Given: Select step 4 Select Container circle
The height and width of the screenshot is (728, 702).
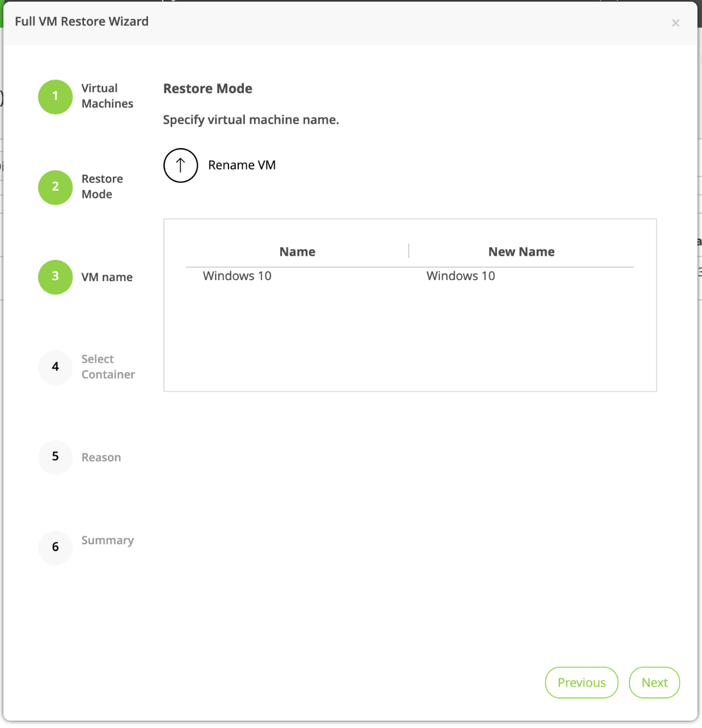Looking at the screenshot, I should [56, 367].
